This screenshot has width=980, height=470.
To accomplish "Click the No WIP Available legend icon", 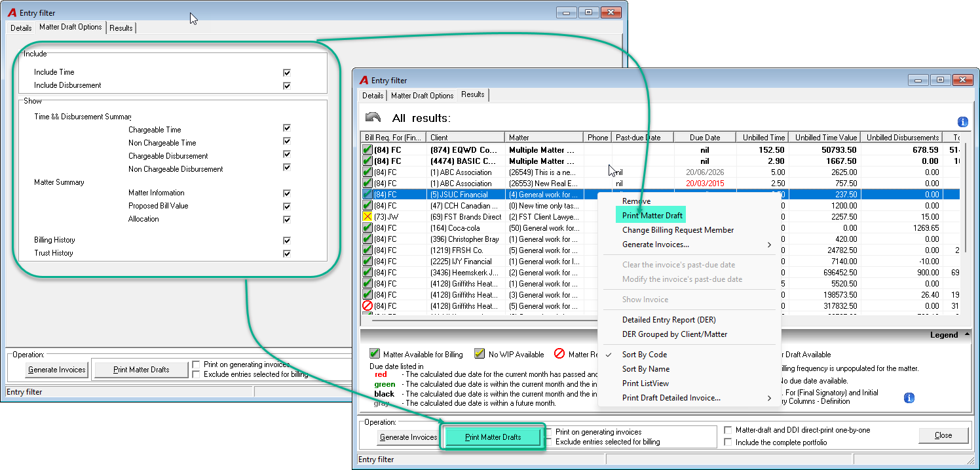I will (x=479, y=354).
